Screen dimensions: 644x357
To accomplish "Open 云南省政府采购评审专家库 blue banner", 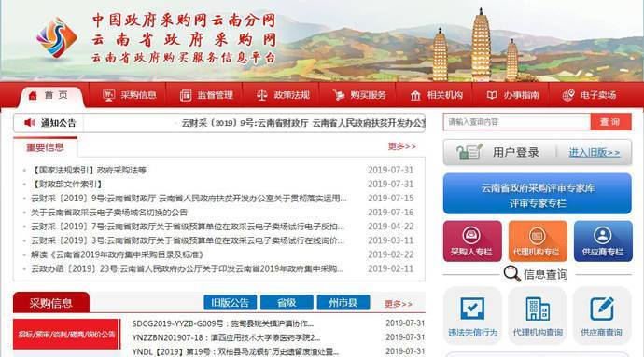I will click(538, 193).
